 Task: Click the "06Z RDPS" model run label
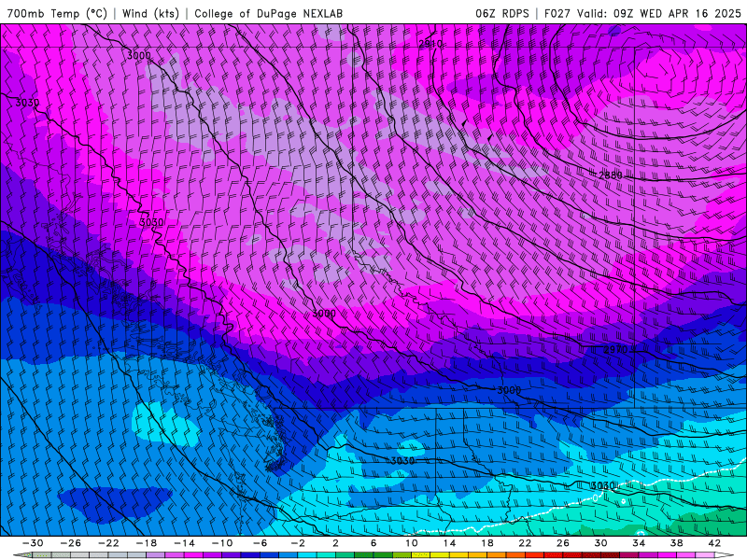coord(502,13)
